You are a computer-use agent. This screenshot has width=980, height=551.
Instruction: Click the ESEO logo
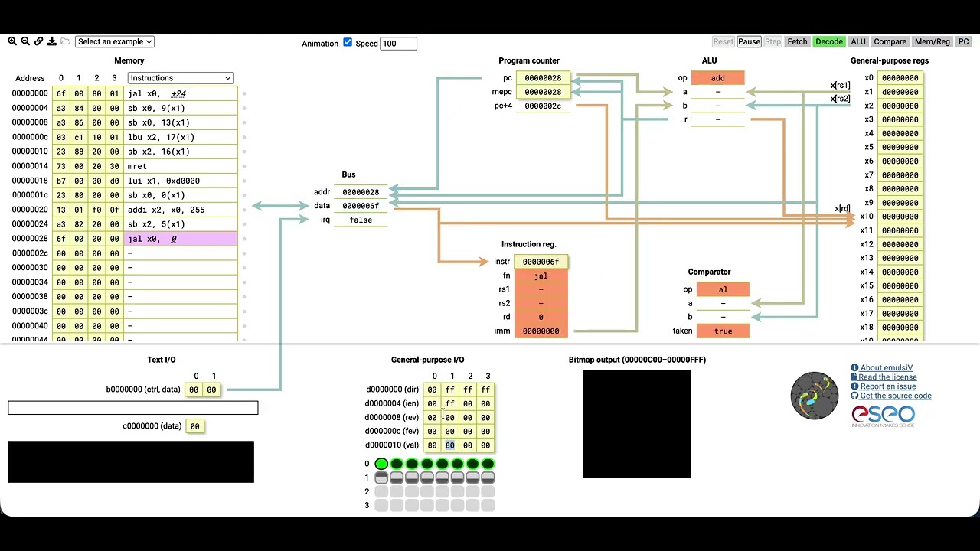point(883,416)
